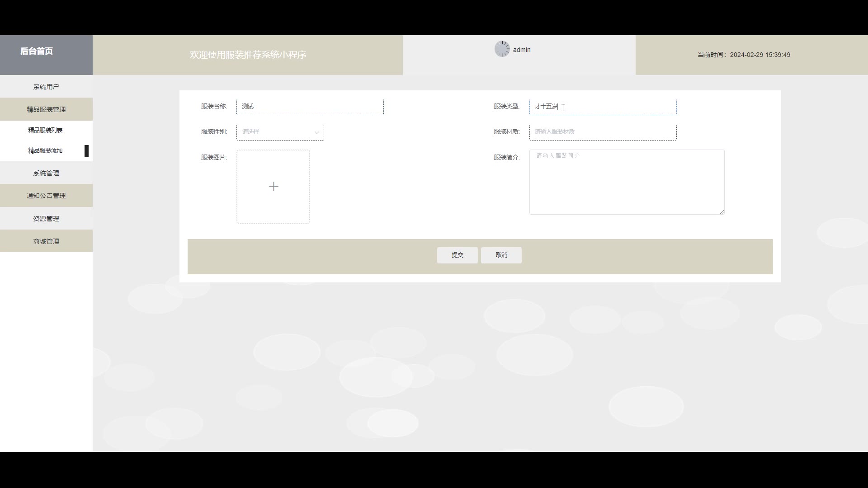868x488 pixels.
Task: Select 精品服装添加 submenu item
Action: click(45, 150)
